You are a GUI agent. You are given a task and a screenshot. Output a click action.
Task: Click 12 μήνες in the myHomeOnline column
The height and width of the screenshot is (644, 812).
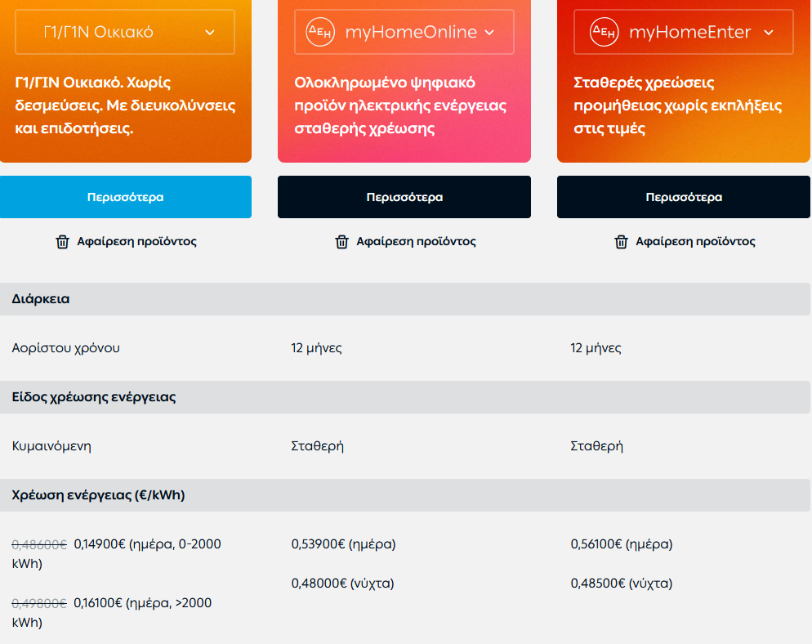pyautogui.click(x=316, y=347)
